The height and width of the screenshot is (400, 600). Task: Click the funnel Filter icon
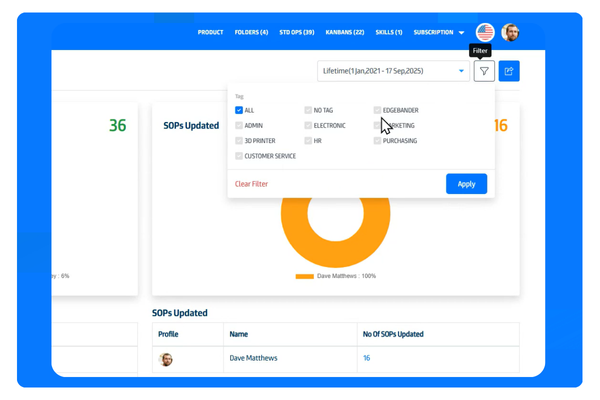(x=484, y=71)
